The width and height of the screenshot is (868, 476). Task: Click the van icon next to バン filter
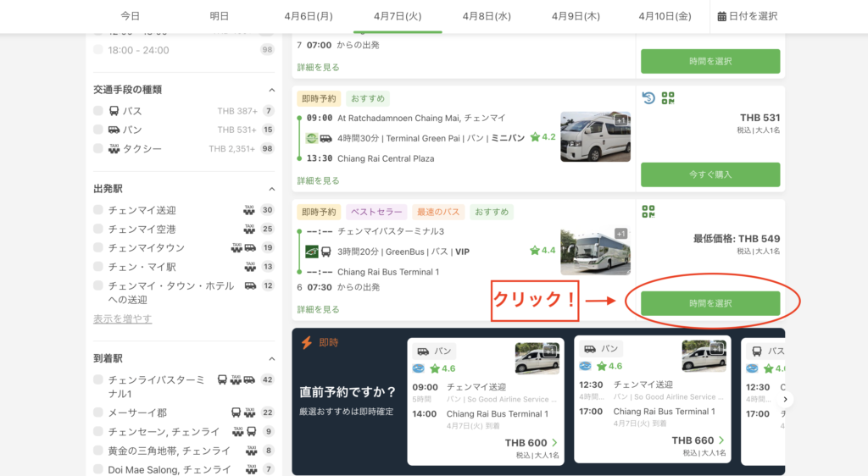coord(114,130)
